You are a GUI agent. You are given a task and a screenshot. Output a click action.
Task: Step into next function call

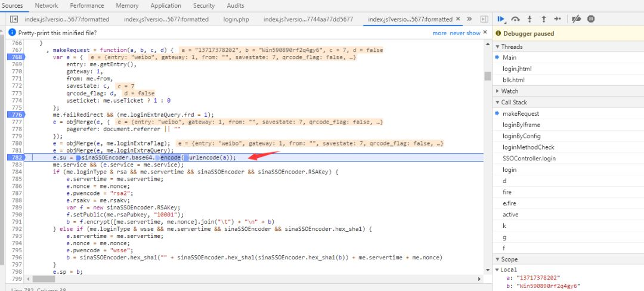pos(530,19)
